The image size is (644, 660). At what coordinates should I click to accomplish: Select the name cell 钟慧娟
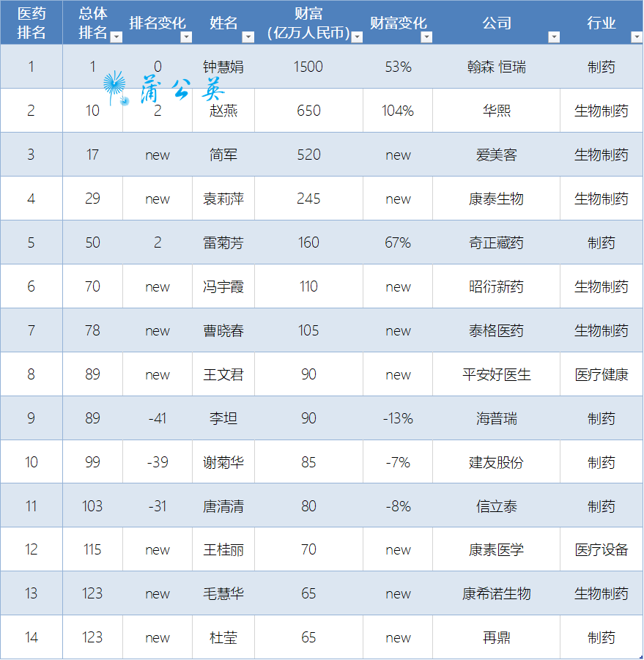(223, 67)
